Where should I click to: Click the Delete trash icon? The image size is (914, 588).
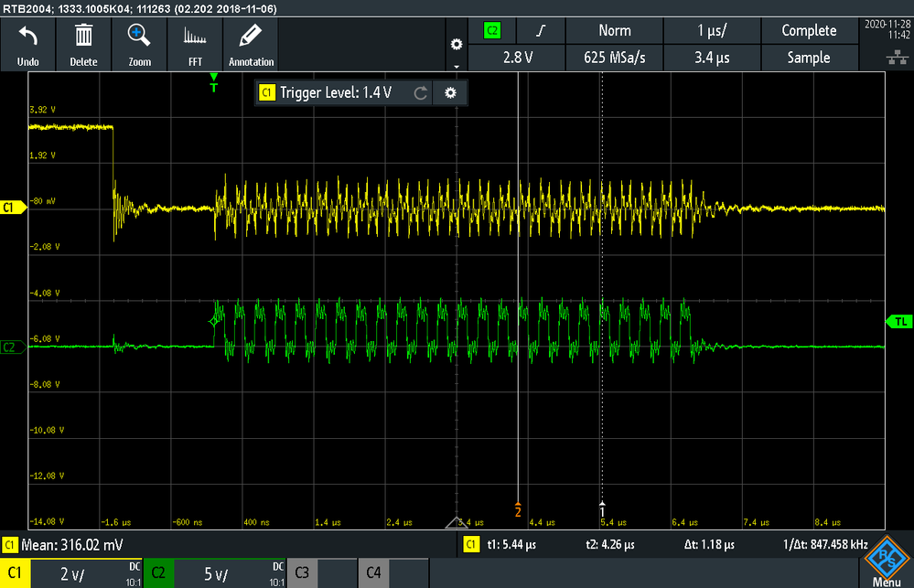click(83, 36)
